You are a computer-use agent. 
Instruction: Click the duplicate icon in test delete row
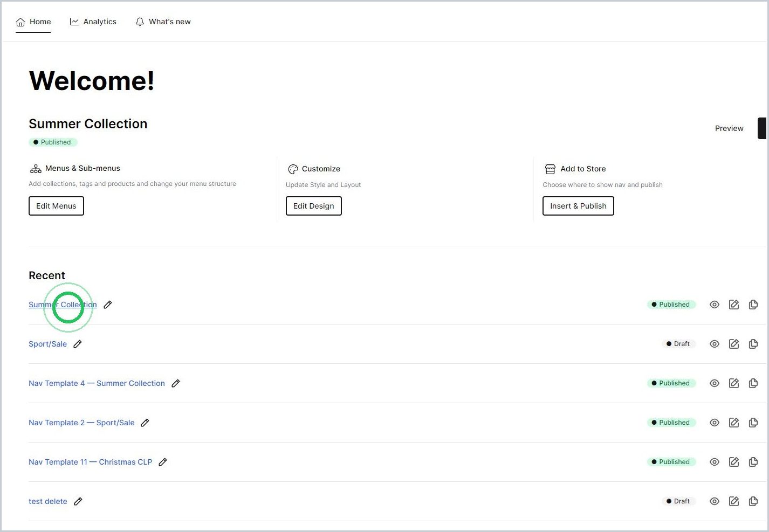753,501
